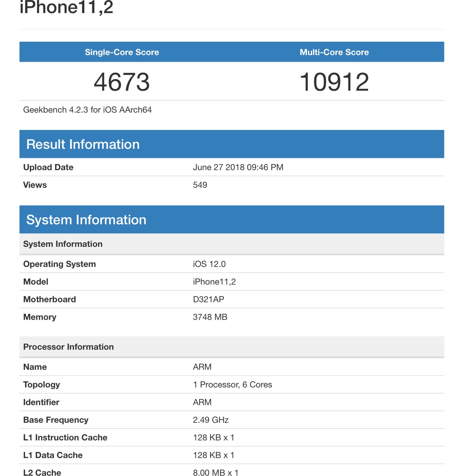Click the Result Information section header

[83, 144]
